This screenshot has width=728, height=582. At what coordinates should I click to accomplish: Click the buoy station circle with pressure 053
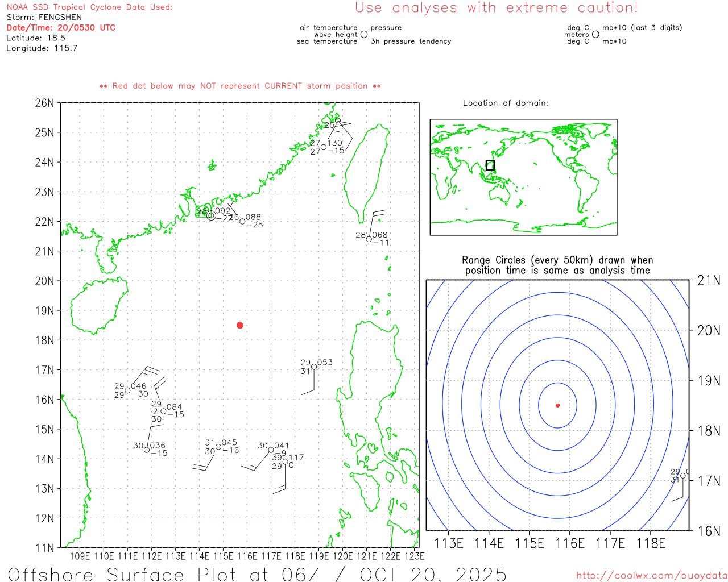[314, 367]
